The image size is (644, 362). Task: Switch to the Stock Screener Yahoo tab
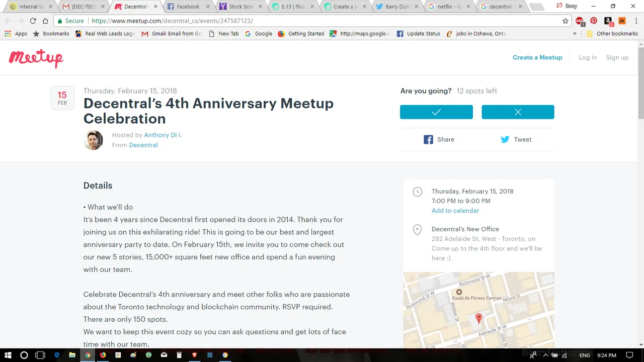pyautogui.click(x=239, y=7)
